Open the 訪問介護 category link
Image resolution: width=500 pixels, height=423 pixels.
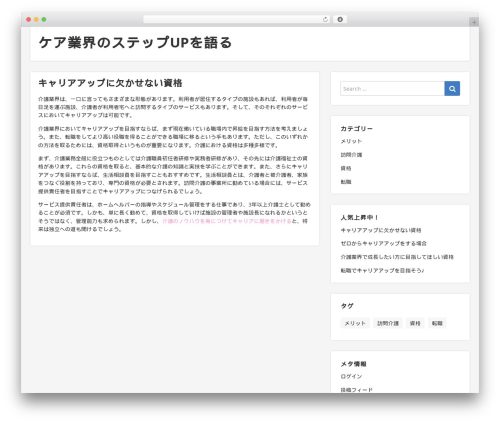click(351, 155)
